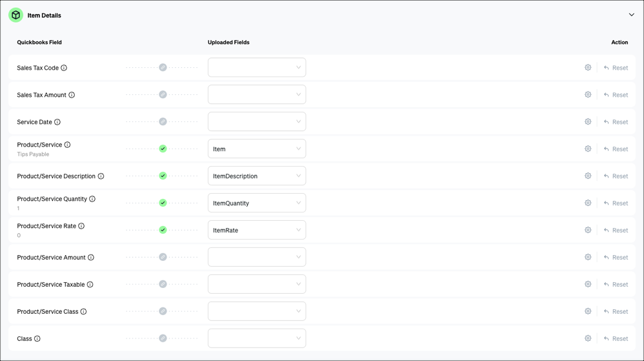Open gear settings for Product/Service Item row
This screenshot has height=361, width=644.
[588, 149]
